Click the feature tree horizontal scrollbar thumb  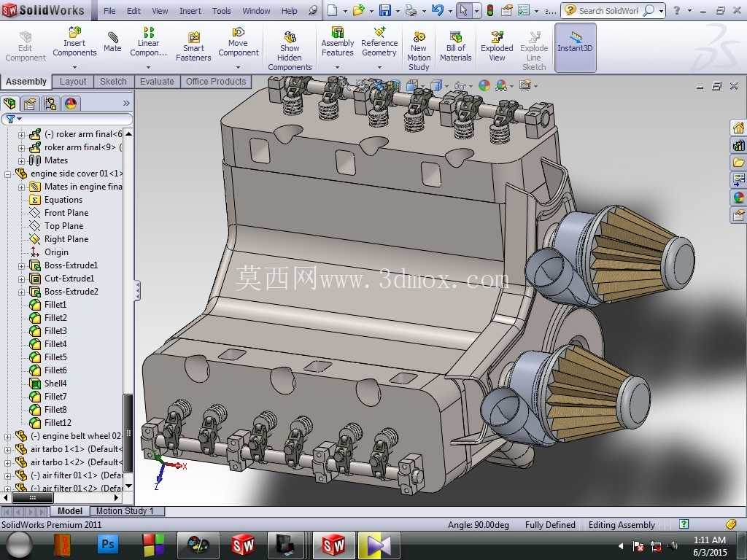[32, 498]
